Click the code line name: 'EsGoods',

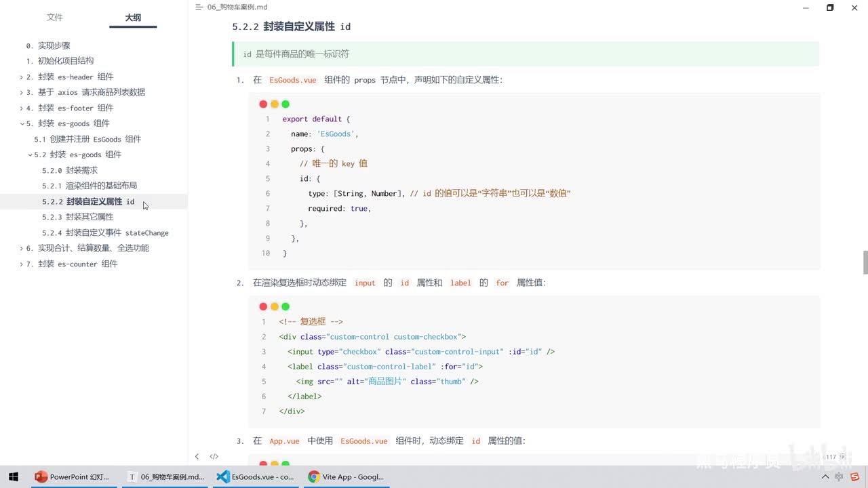pos(325,134)
